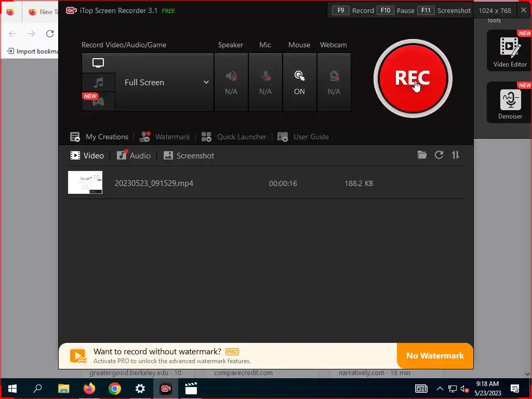Open the notification center icon
The height and width of the screenshot is (399, 532).
[515, 389]
